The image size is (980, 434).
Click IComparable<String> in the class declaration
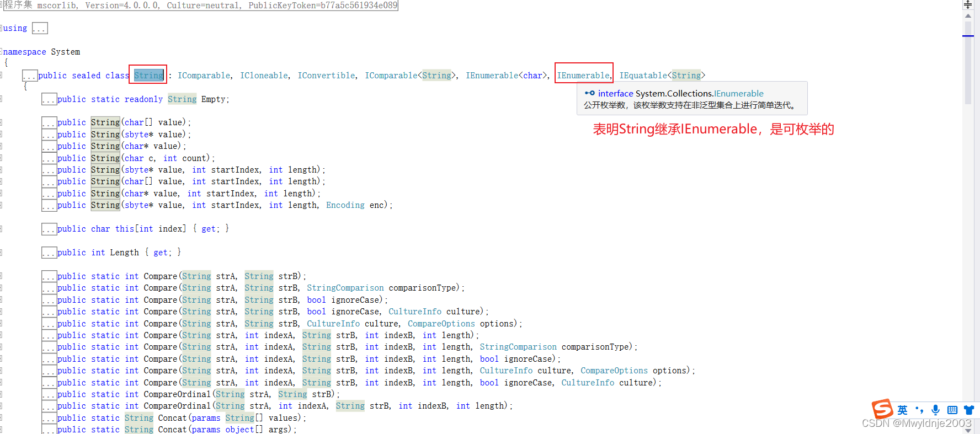pos(411,76)
